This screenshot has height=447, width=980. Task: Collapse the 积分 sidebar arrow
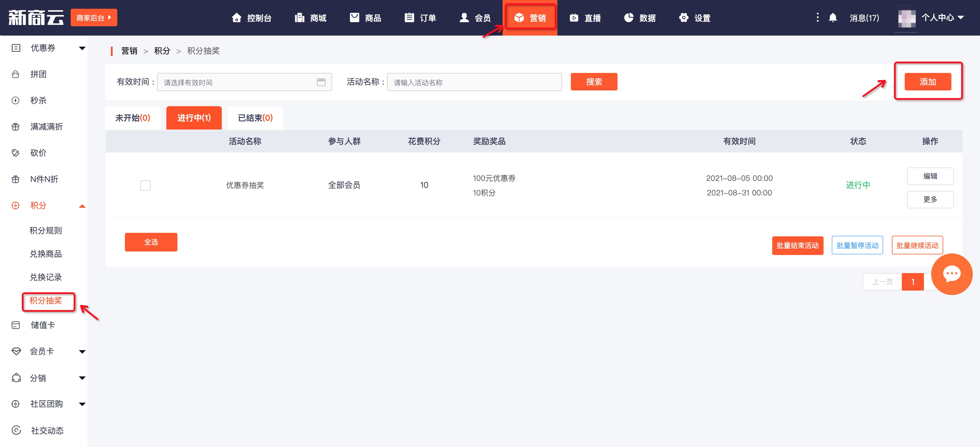(82, 206)
